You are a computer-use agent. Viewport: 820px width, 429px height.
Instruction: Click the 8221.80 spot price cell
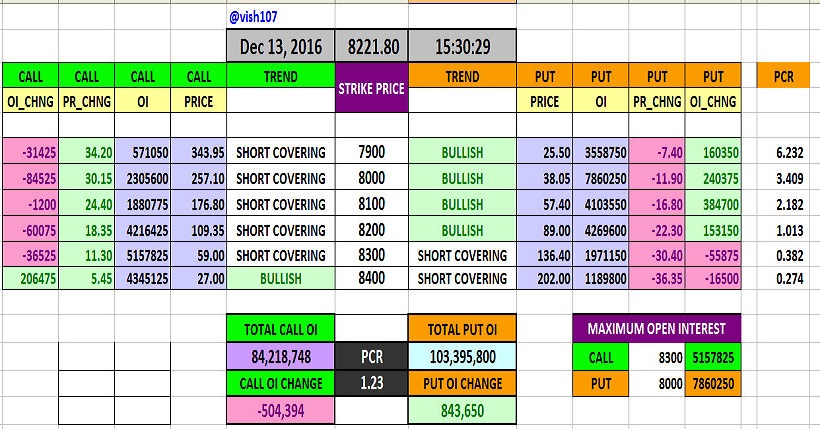click(x=373, y=45)
